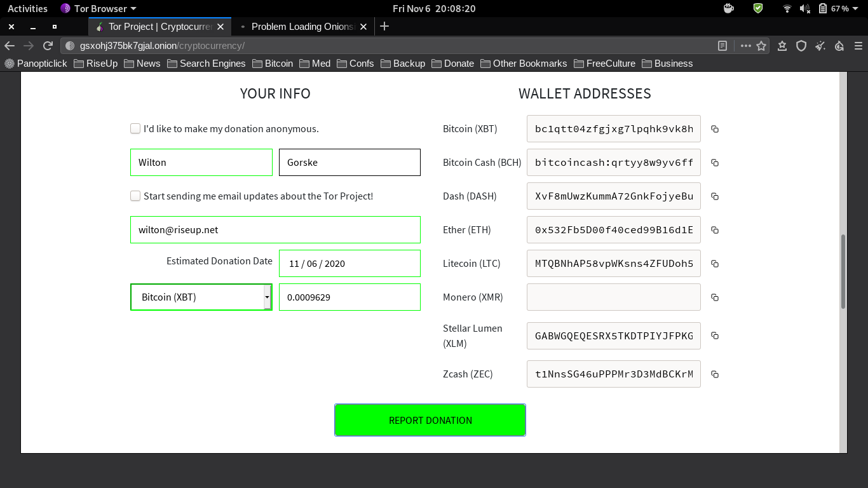Open the browser hamburger menu
Screen dimensions: 868x488
point(858,46)
